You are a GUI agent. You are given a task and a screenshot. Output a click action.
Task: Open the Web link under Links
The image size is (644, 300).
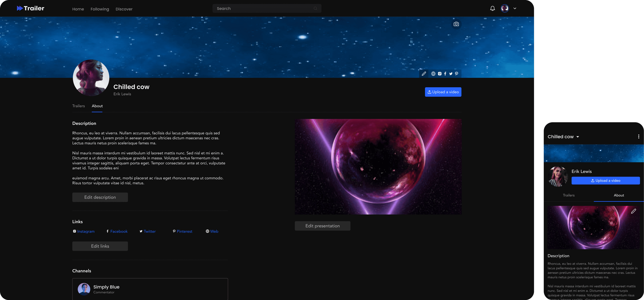click(x=212, y=231)
